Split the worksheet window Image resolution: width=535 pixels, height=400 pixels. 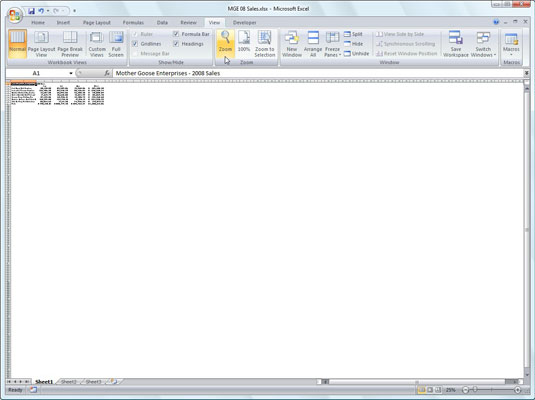353,34
